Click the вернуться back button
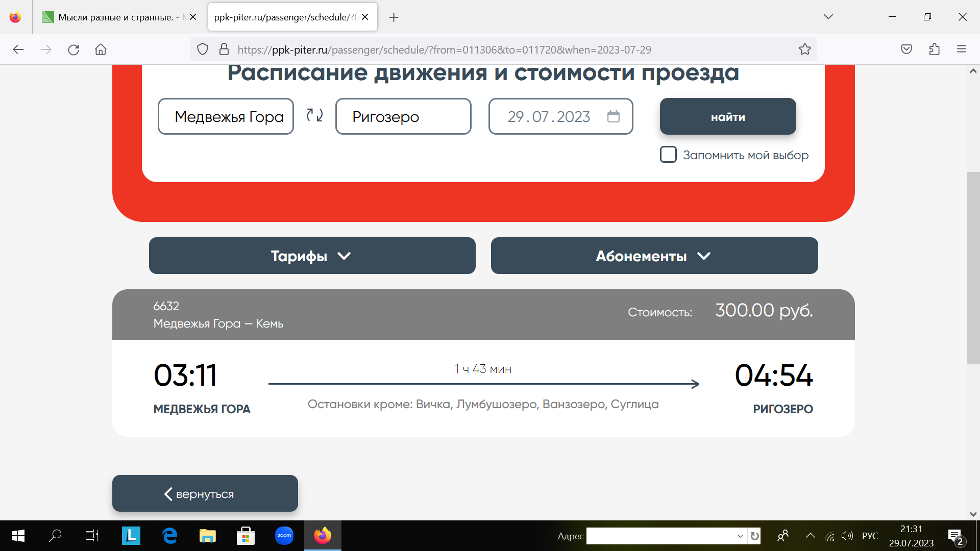The width and height of the screenshot is (980, 551). tap(205, 493)
